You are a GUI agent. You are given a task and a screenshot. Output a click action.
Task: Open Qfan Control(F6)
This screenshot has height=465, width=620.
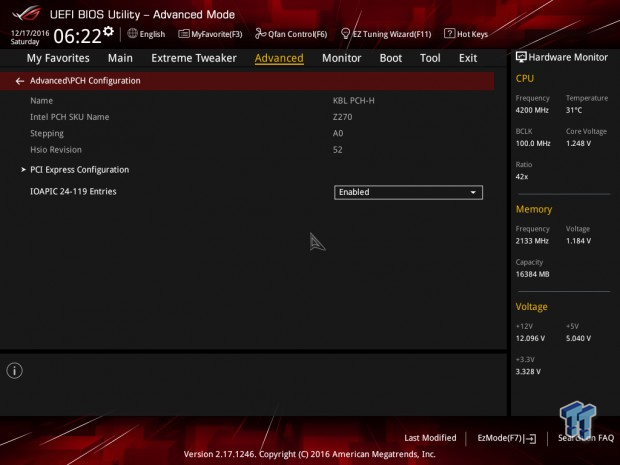(x=298, y=34)
